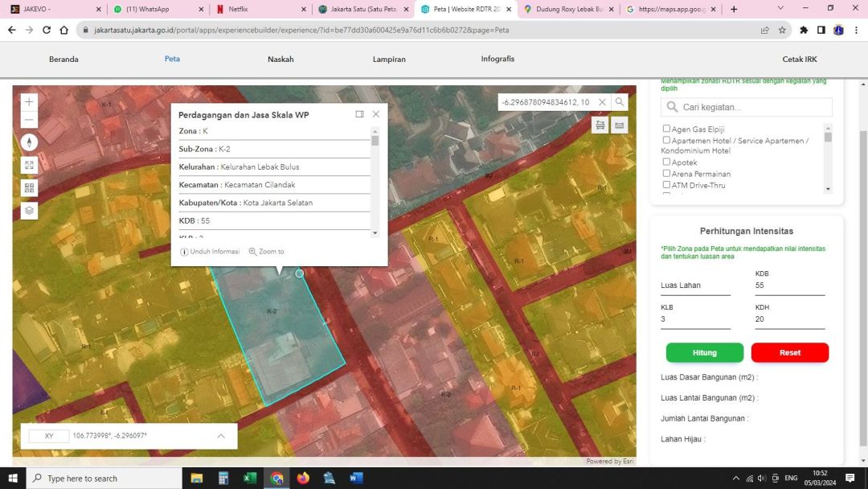Open the basemap gallery grid icon
The height and width of the screenshot is (489, 868).
pyautogui.click(x=29, y=187)
